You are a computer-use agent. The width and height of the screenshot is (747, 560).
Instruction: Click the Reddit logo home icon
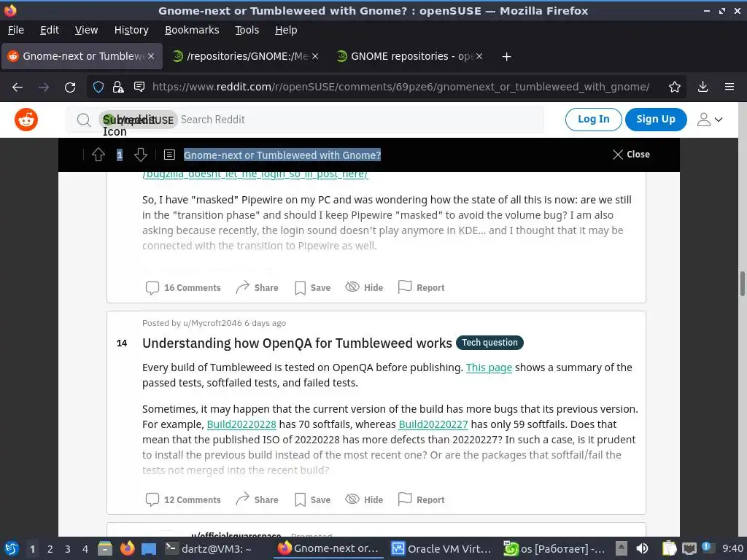(26, 120)
